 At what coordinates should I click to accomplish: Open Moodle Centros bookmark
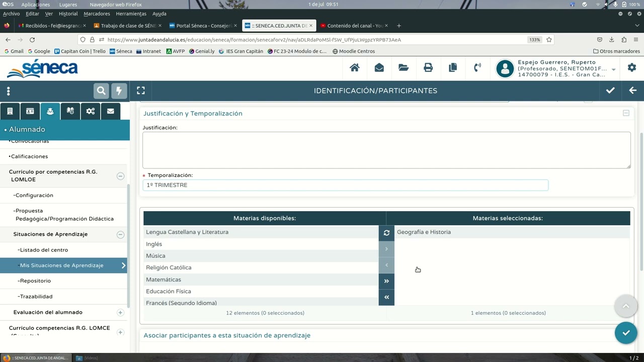click(354, 51)
